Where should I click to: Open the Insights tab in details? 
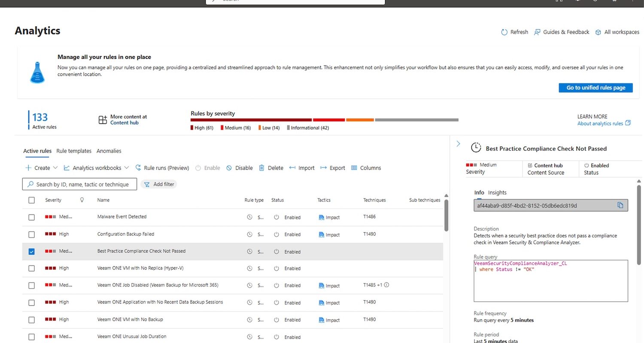pos(497,193)
